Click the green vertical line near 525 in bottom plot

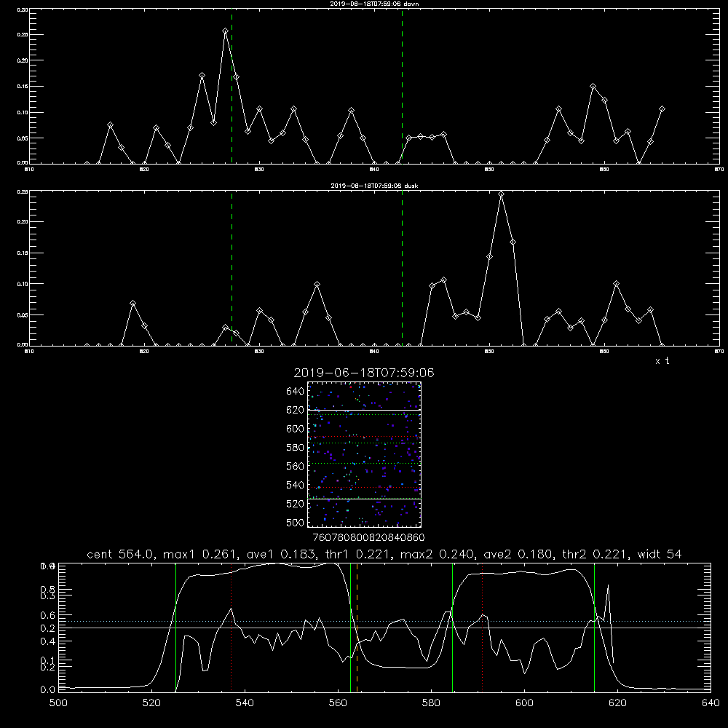point(175,628)
